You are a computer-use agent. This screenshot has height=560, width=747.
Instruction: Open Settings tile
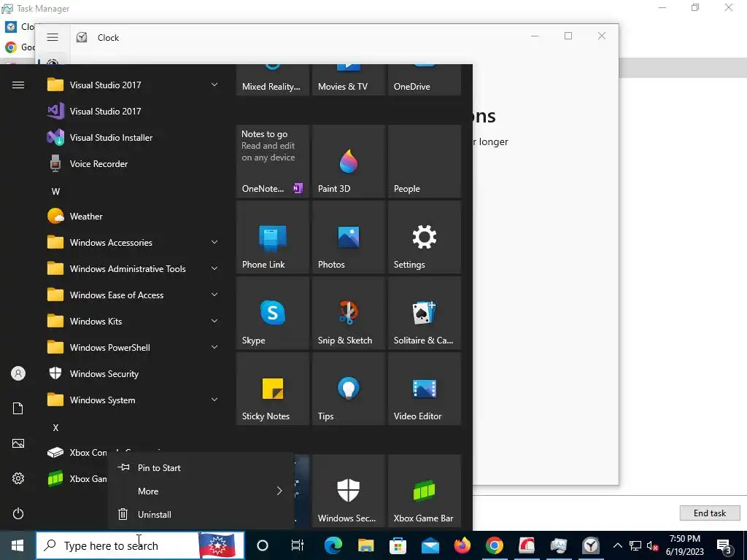click(x=424, y=237)
